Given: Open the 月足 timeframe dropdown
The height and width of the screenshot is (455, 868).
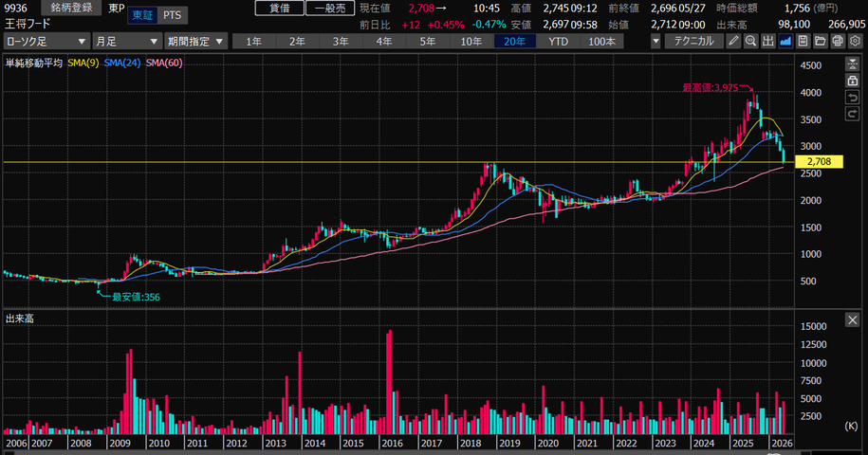Looking at the screenshot, I should coord(127,42).
